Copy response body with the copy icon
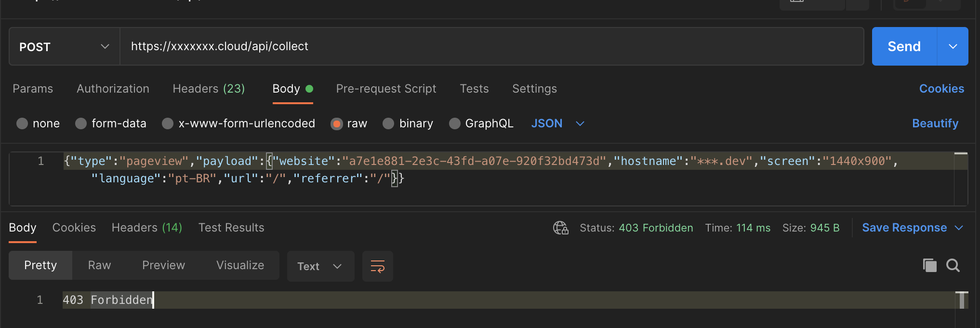This screenshot has width=980, height=328. pos(929,265)
